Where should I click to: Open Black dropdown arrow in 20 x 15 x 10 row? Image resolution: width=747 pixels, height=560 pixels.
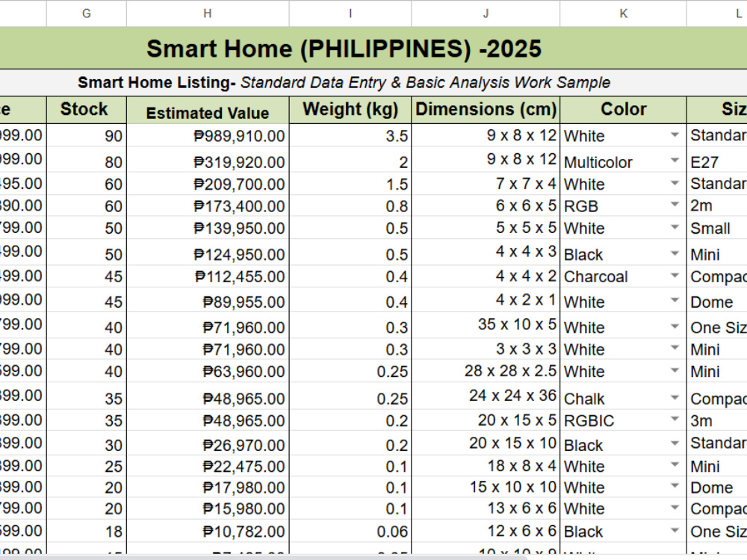click(x=675, y=444)
